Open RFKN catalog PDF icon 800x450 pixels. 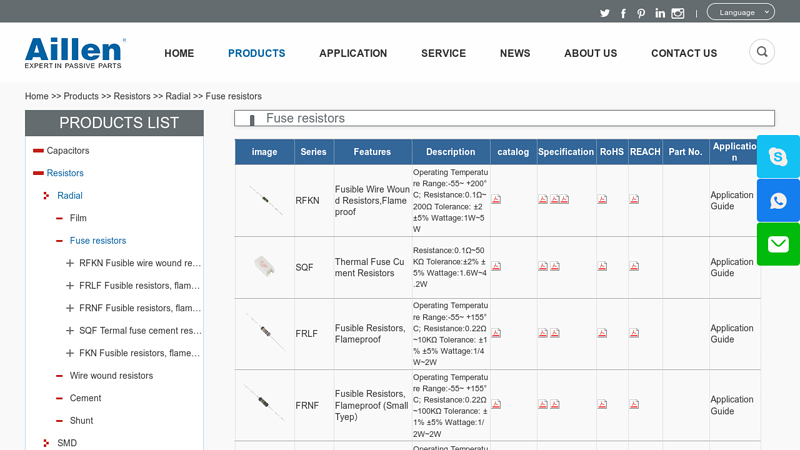tap(496, 199)
